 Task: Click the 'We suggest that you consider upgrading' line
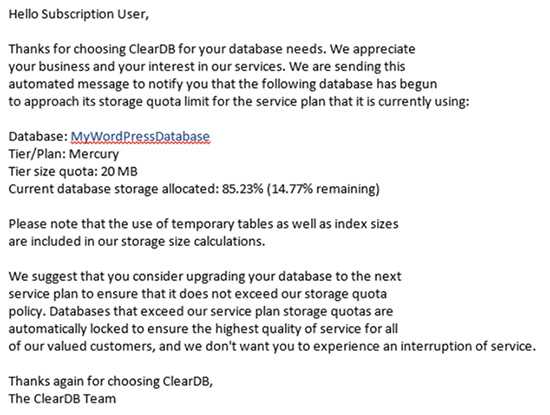[205, 276]
